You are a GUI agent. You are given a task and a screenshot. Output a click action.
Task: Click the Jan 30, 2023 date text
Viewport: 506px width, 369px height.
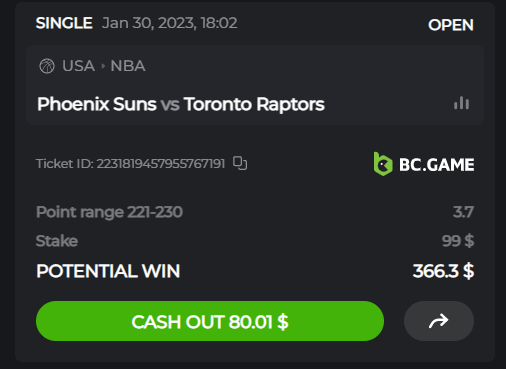click(x=149, y=23)
